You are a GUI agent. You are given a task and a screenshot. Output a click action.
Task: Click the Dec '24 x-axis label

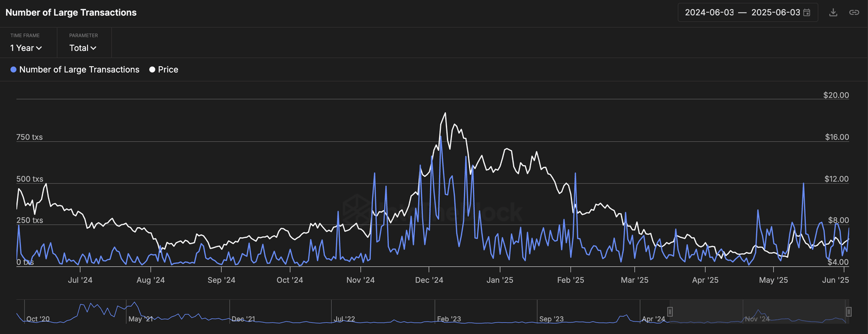click(429, 280)
